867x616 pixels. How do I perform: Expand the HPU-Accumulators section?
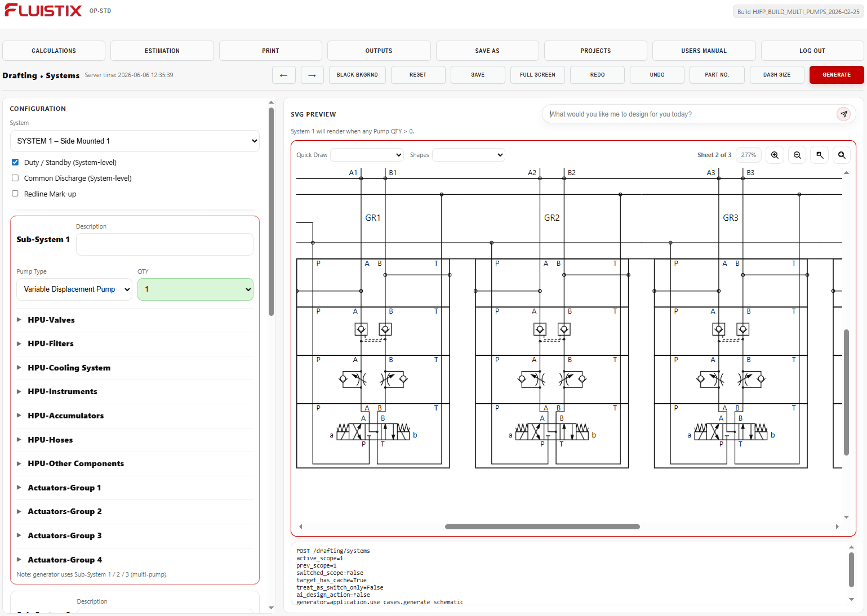click(135, 416)
